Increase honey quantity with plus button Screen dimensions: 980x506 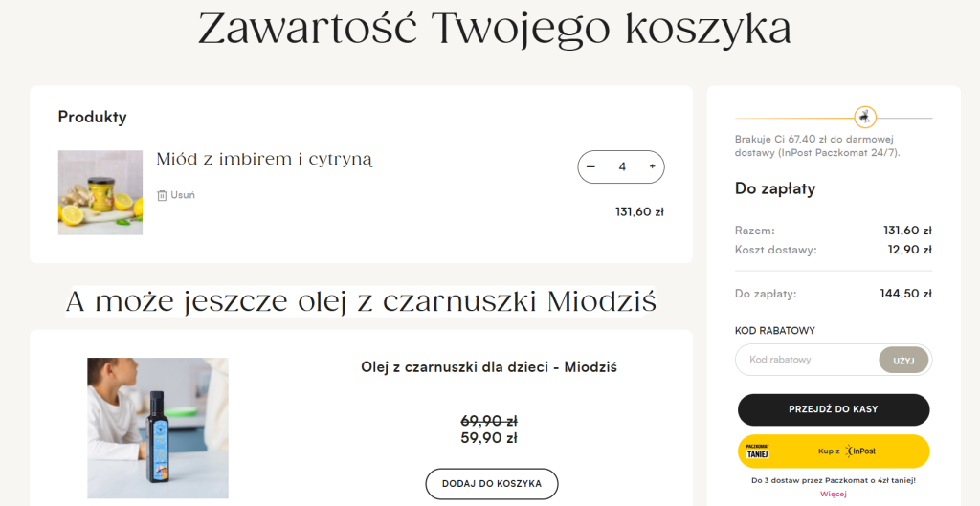click(x=652, y=166)
